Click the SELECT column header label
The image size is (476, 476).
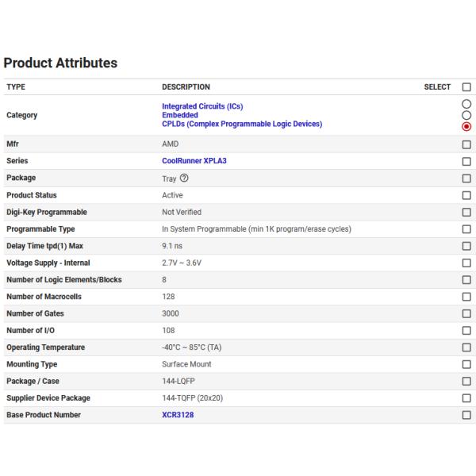437,86
